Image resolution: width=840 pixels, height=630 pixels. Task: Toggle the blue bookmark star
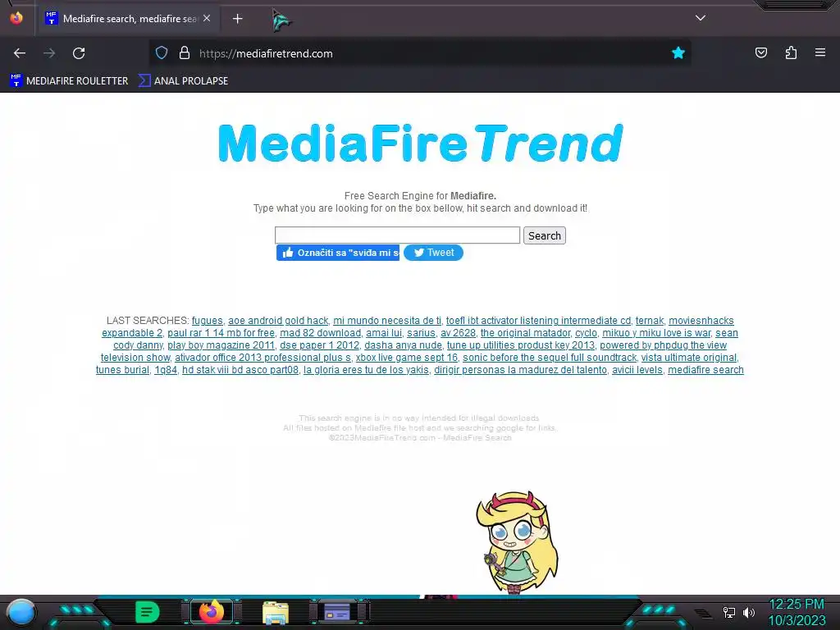point(678,53)
